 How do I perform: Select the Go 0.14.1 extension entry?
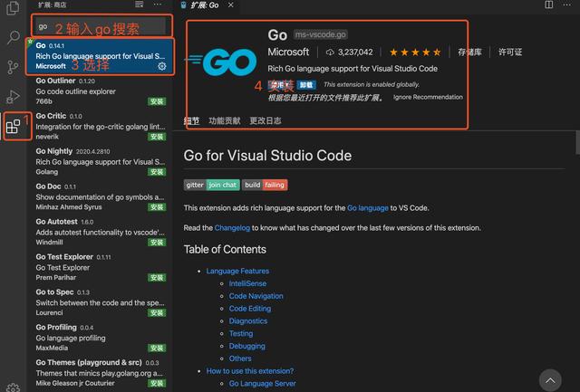[100, 56]
